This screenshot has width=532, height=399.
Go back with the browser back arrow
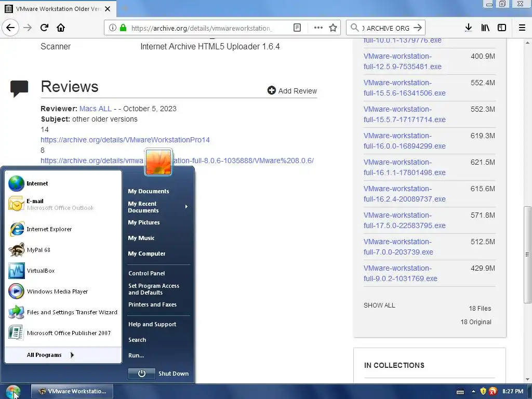point(10,28)
